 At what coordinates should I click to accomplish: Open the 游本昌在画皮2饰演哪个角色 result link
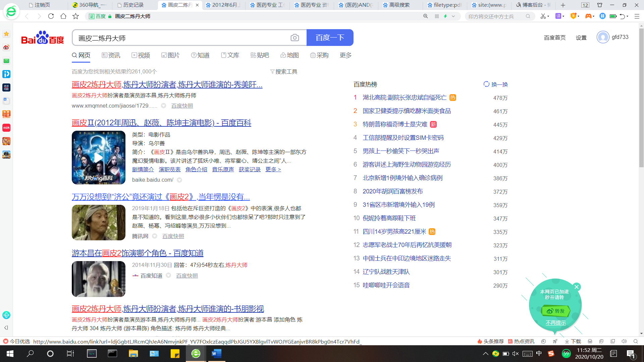click(x=138, y=253)
